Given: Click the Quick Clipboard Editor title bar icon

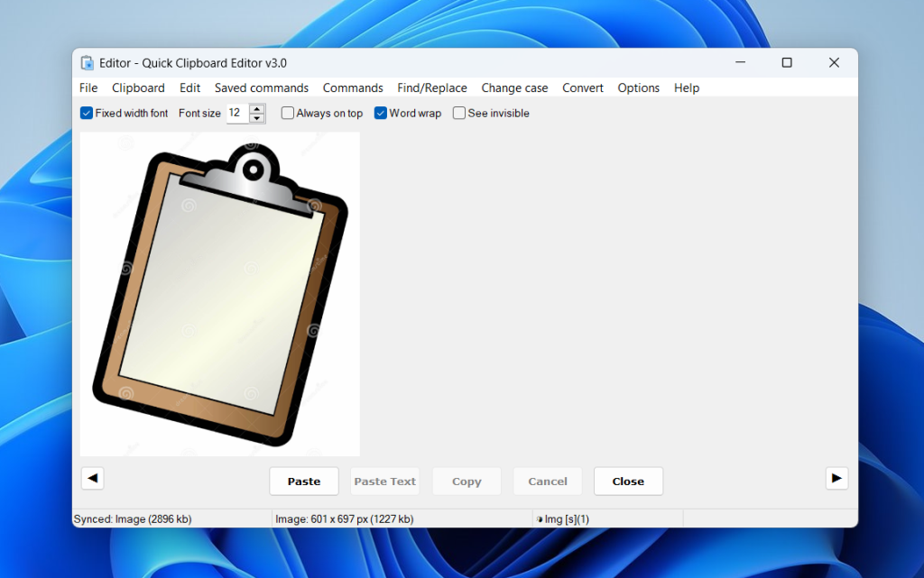Looking at the screenshot, I should (x=87, y=62).
